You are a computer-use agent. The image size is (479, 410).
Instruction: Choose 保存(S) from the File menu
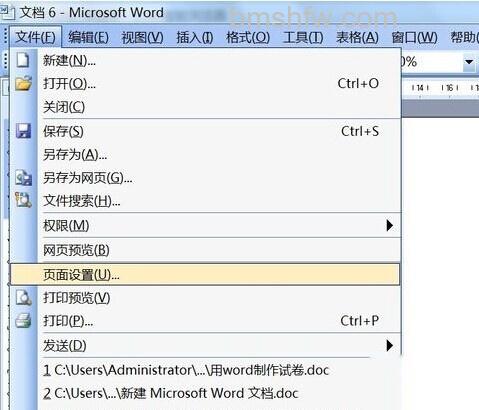(205, 131)
